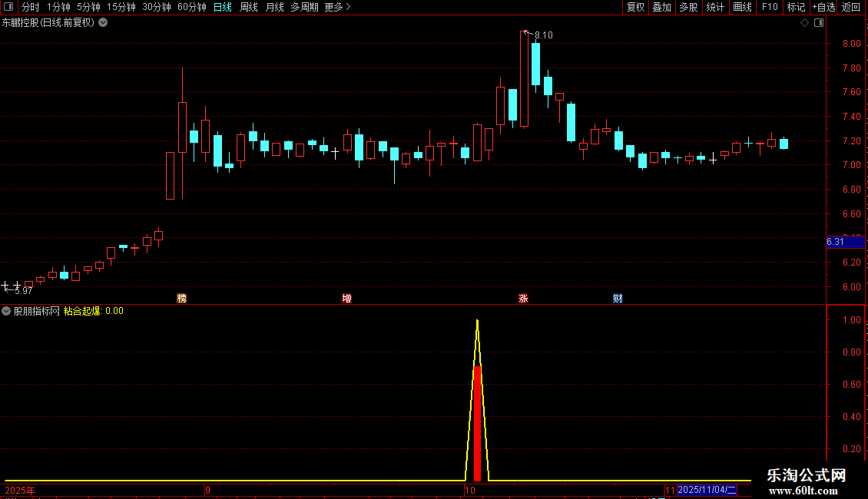The width and height of the screenshot is (868, 499).
Task: Click the 榜 event marker
Action: coord(181,298)
